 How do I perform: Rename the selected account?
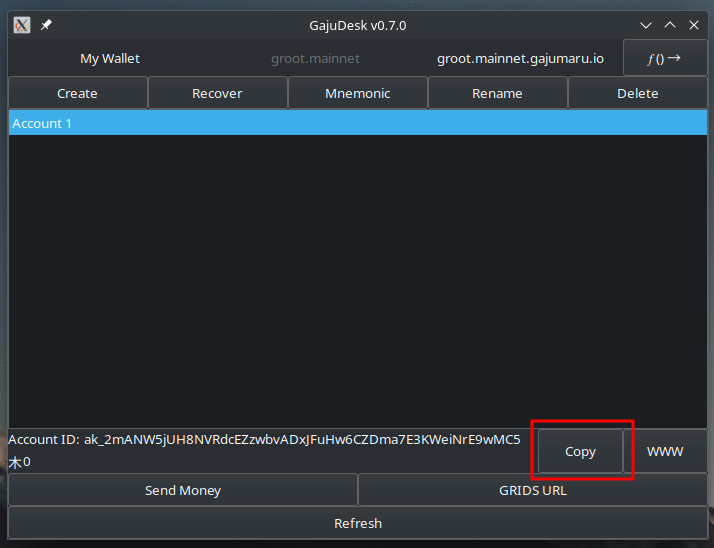(497, 93)
